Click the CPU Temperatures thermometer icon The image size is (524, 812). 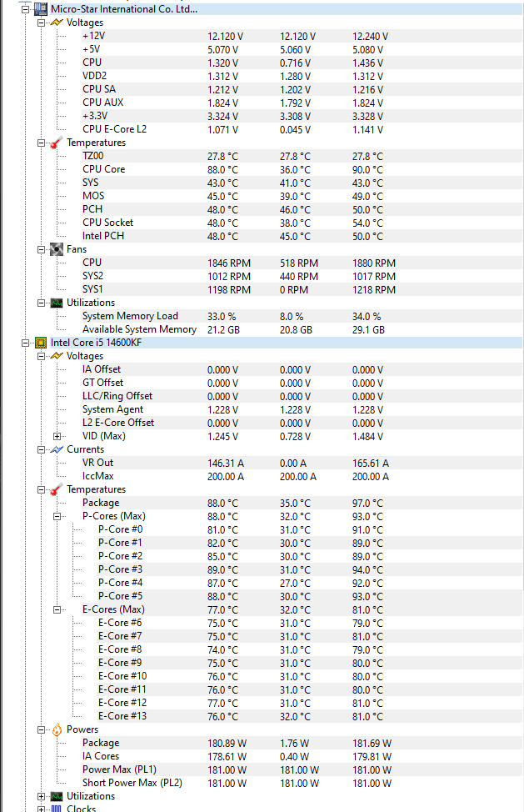(57, 489)
